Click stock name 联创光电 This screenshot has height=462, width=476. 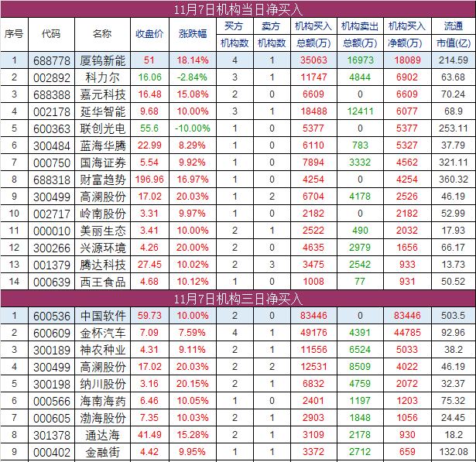pyautogui.click(x=103, y=128)
